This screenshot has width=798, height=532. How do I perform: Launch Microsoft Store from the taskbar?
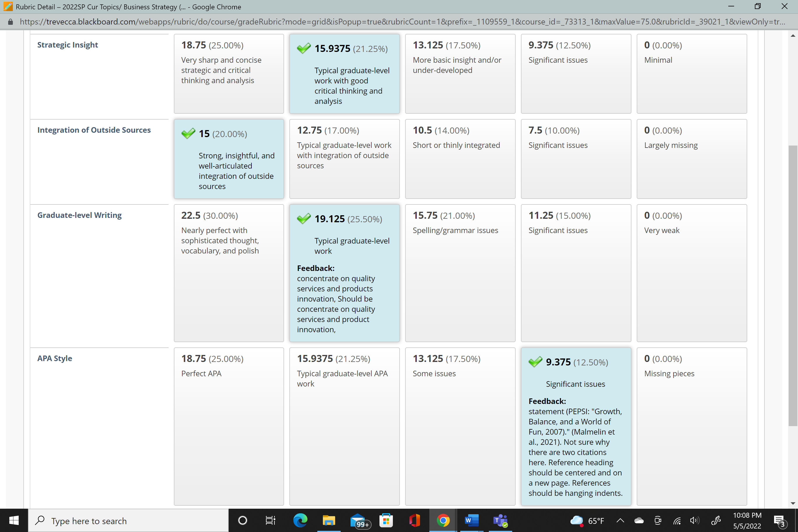(386, 520)
